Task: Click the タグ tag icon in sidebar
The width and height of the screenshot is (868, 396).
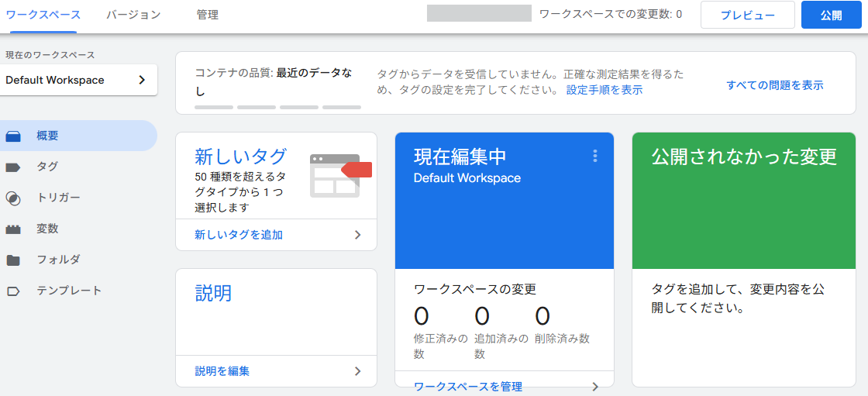Action: click(13, 167)
